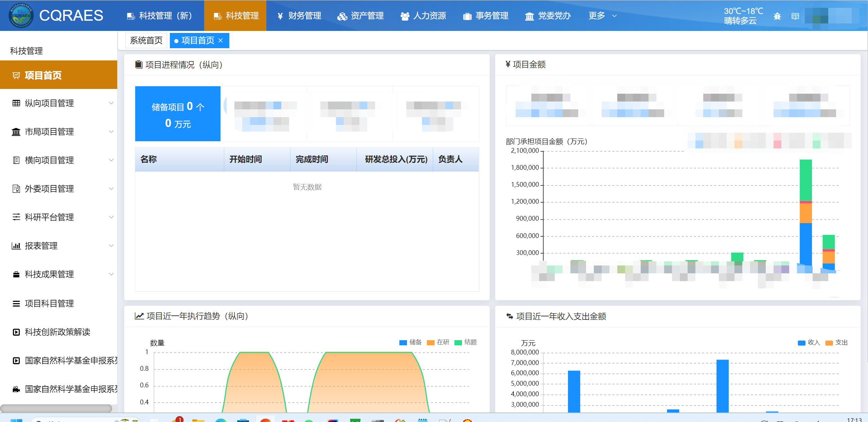Screen dimensions: 868x422
Task: Click the 纵向项目管理 table icon
Action: click(16, 103)
